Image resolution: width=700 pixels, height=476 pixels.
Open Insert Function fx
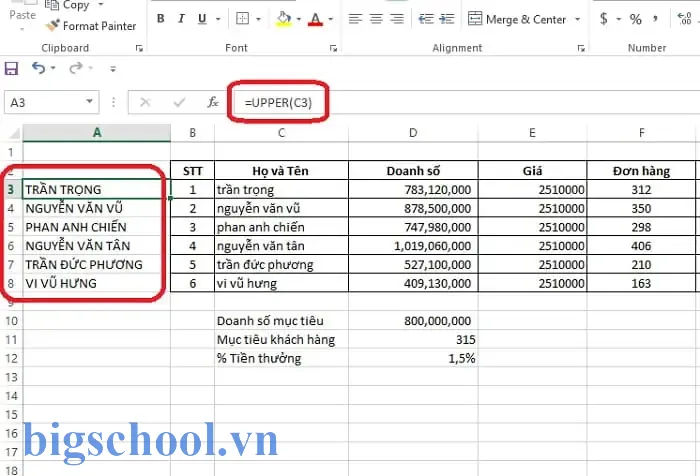tap(213, 103)
